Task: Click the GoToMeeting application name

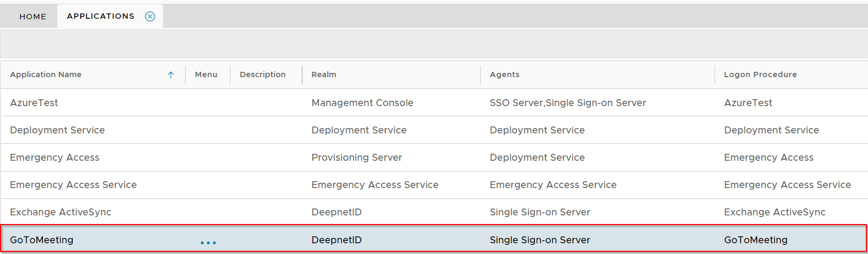Action: point(42,240)
